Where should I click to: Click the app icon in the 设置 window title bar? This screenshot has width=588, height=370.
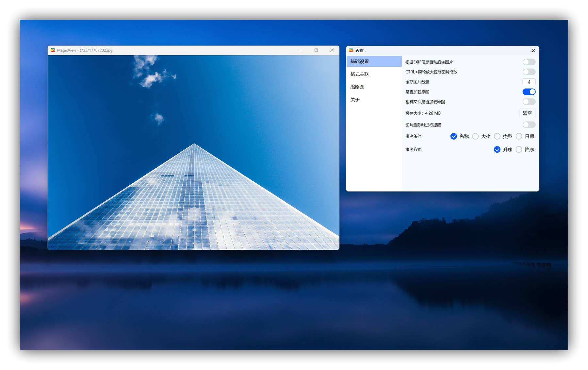(x=351, y=51)
